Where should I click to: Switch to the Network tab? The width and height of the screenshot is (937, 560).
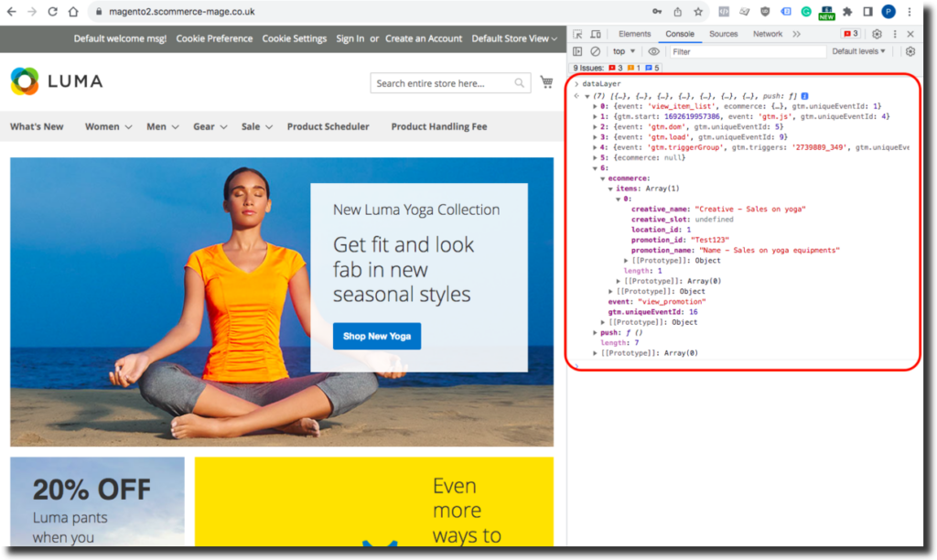pyautogui.click(x=768, y=34)
